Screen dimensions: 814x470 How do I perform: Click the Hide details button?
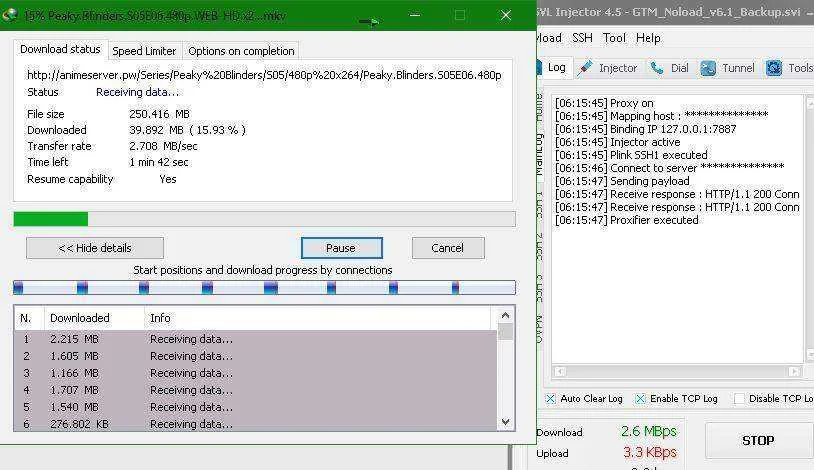click(95, 248)
